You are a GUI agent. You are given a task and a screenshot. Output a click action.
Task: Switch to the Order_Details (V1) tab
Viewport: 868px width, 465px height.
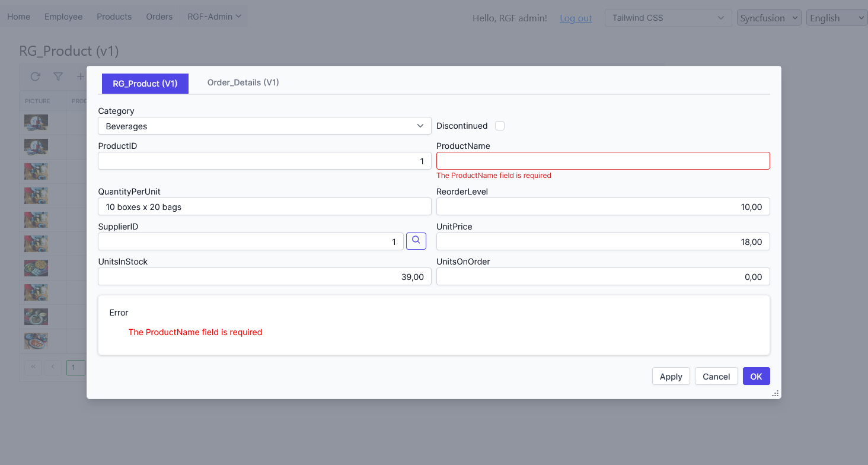tap(243, 82)
